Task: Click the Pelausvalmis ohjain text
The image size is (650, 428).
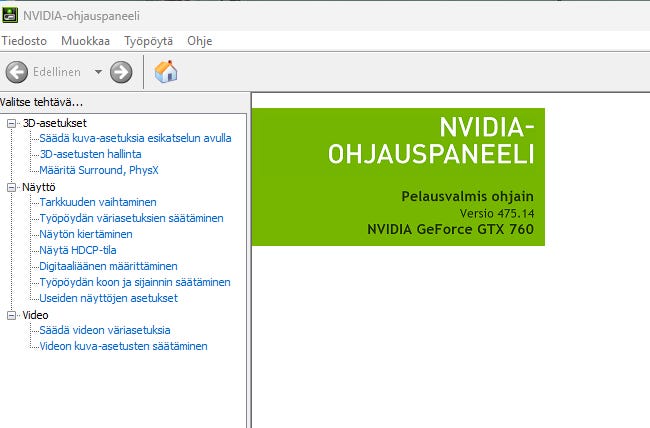Action: (x=468, y=197)
